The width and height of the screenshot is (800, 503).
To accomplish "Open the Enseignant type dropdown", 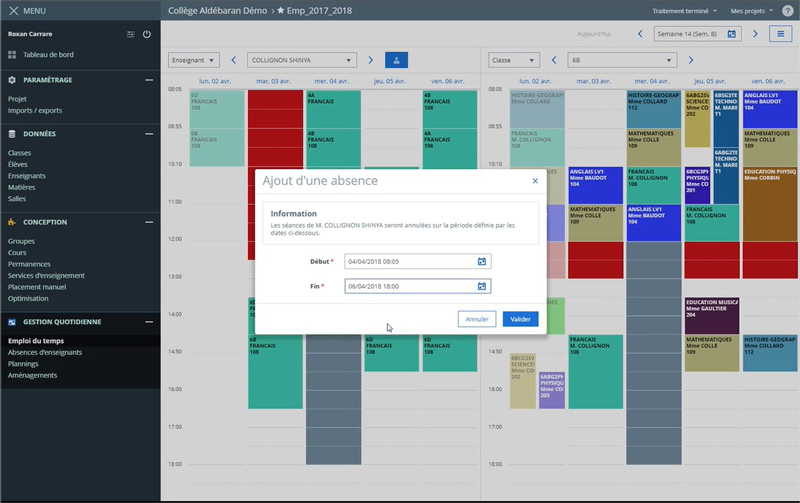I will pos(193,60).
